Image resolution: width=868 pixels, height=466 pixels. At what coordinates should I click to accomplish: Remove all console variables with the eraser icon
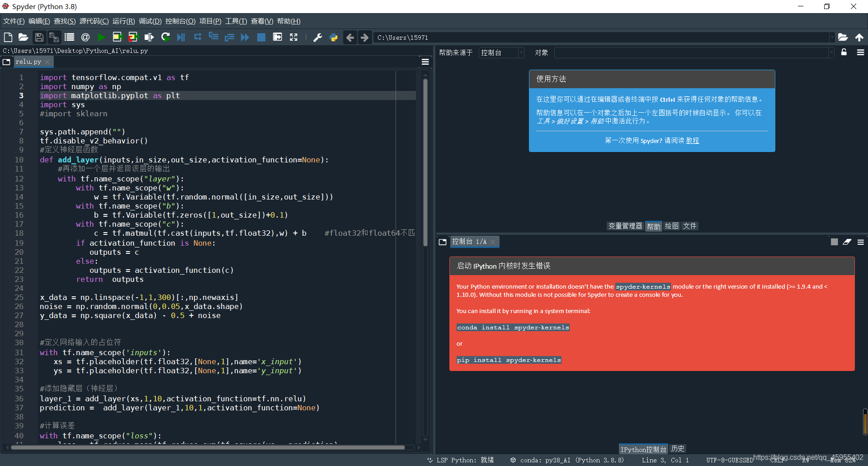pos(847,242)
